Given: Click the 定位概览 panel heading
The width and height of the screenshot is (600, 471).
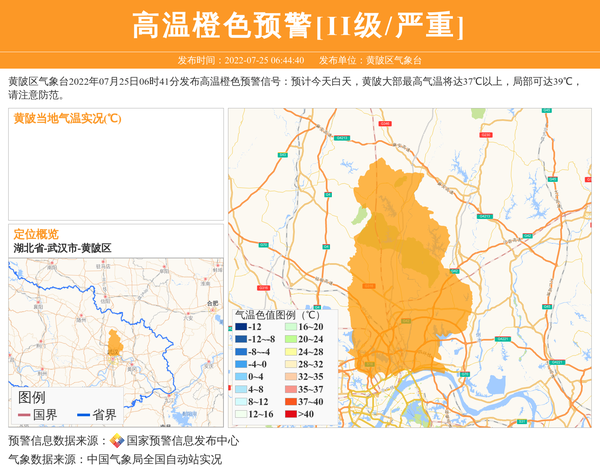Looking at the screenshot, I should coord(36,233).
